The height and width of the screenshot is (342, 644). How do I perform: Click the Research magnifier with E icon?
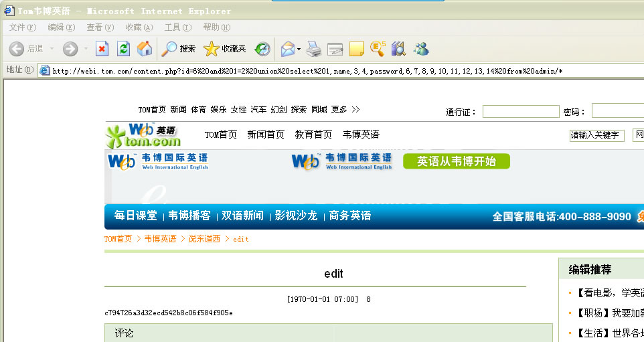coord(378,48)
